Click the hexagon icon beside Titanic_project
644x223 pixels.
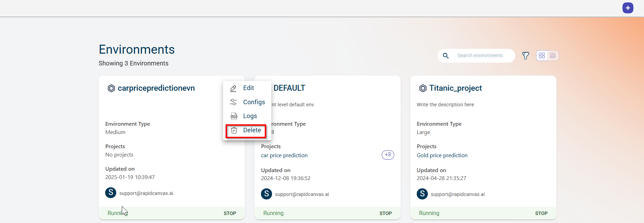423,88
